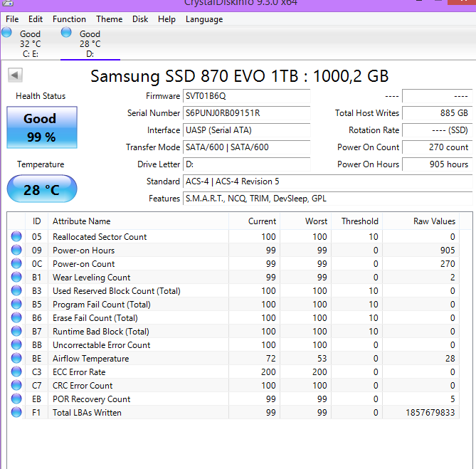
Task: Click the Current column header
Action: click(255, 221)
